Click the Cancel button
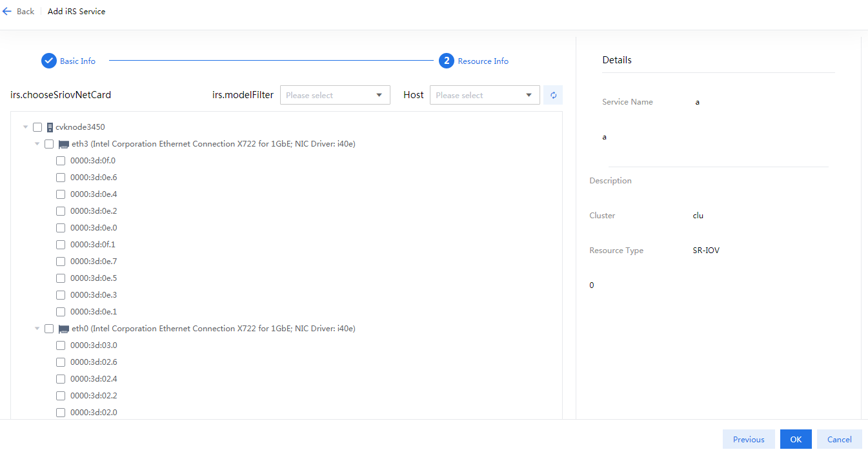The height and width of the screenshot is (452, 868). [839, 439]
